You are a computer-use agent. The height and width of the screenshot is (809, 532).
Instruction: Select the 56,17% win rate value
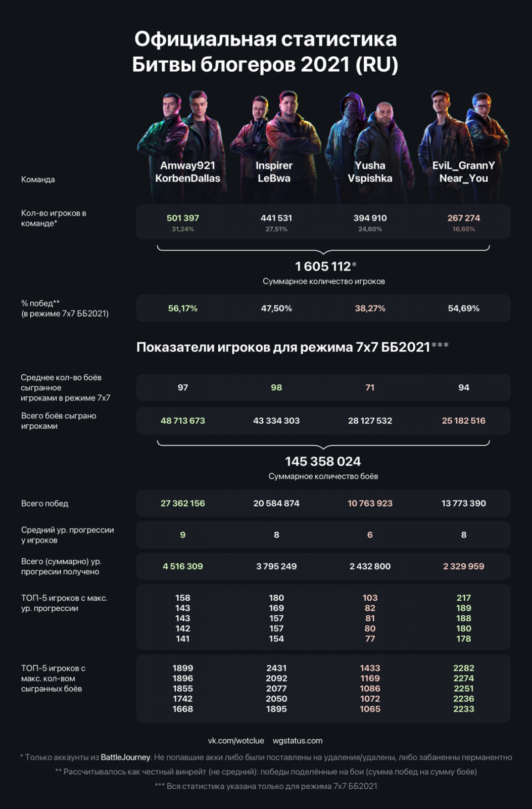[x=183, y=308]
